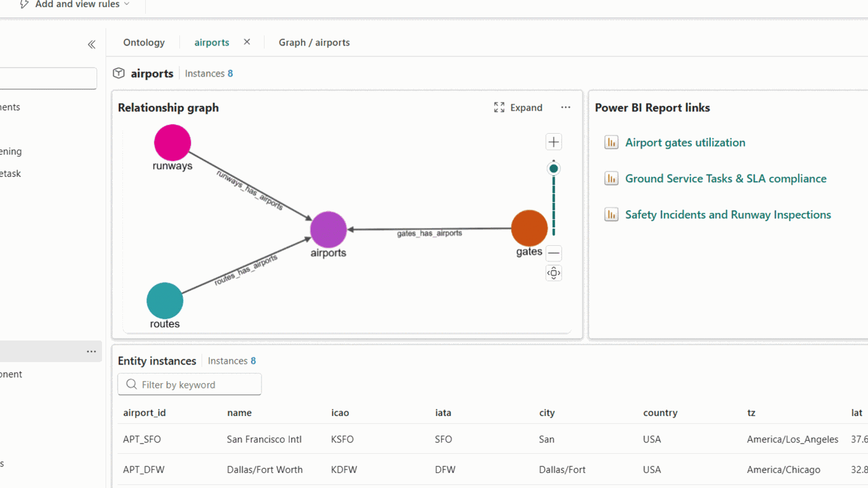
Task: Click the lightning icon next to Add and view rules
Action: [23, 4]
